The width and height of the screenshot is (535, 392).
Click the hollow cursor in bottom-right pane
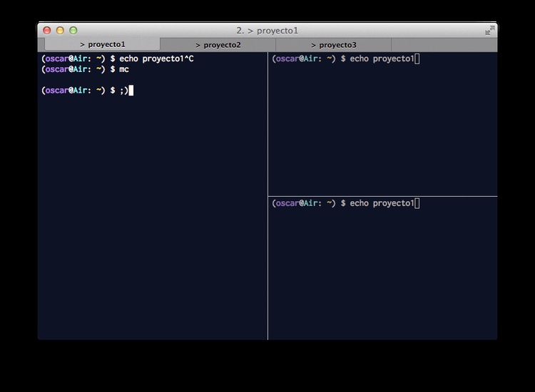(417, 203)
